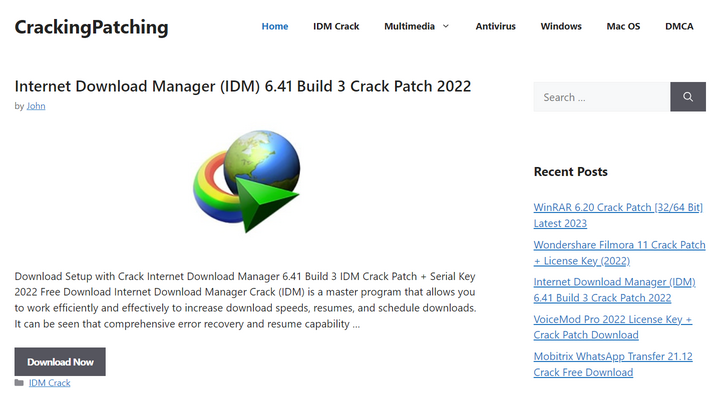Focus the Search text field
The width and height of the screenshot is (715, 420).
point(600,97)
